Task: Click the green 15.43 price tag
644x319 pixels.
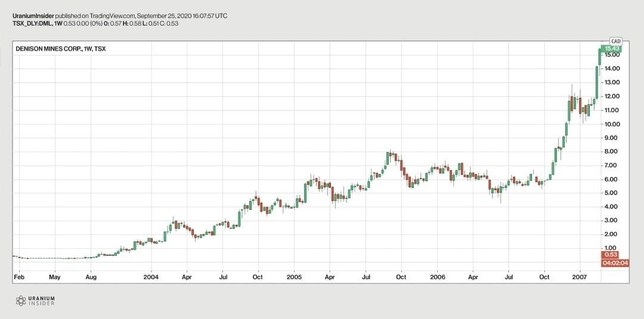Action: (611, 49)
